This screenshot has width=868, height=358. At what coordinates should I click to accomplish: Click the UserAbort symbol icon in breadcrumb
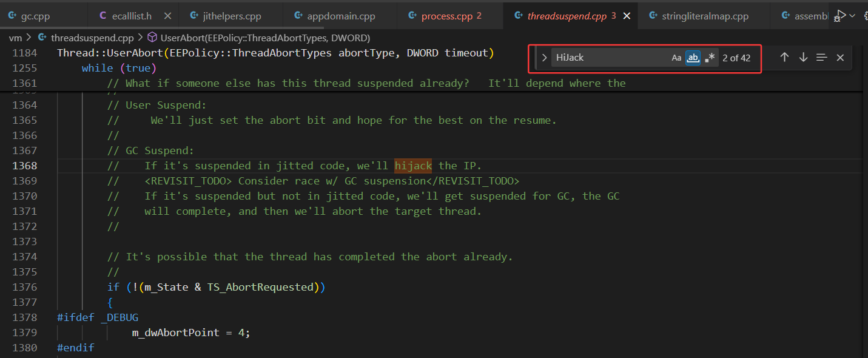point(153,38)
